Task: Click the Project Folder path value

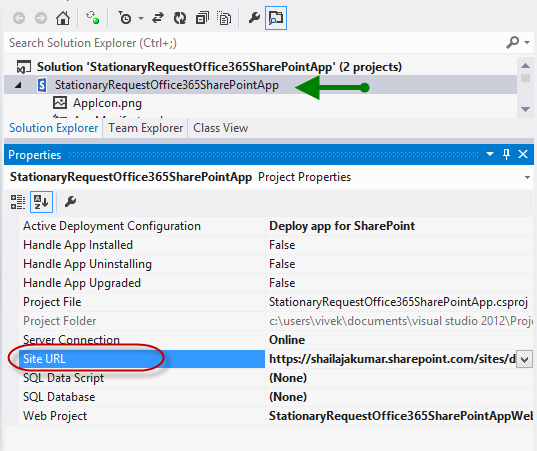Action: (x=401, y=321)
